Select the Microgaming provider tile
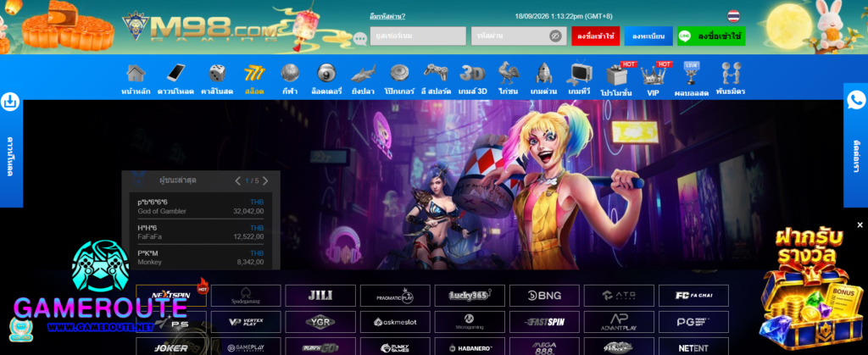 tap(470, 322)
